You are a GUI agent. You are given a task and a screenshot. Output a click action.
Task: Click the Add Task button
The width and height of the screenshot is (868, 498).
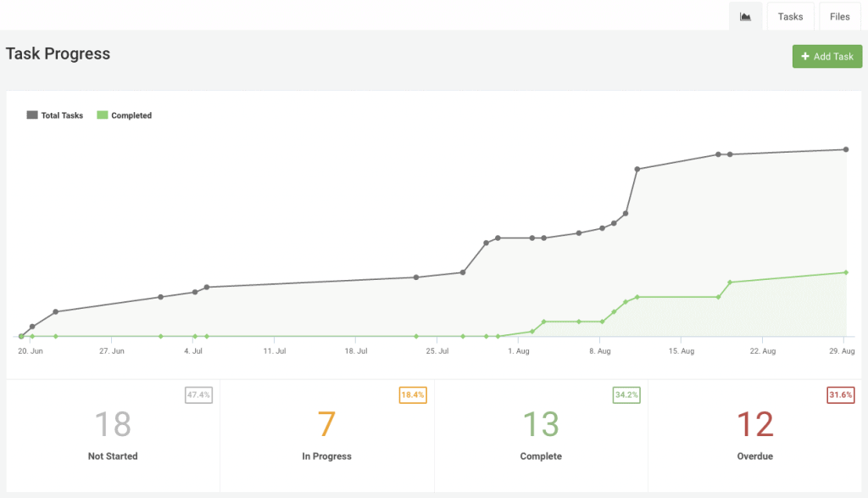click(826, 56)
